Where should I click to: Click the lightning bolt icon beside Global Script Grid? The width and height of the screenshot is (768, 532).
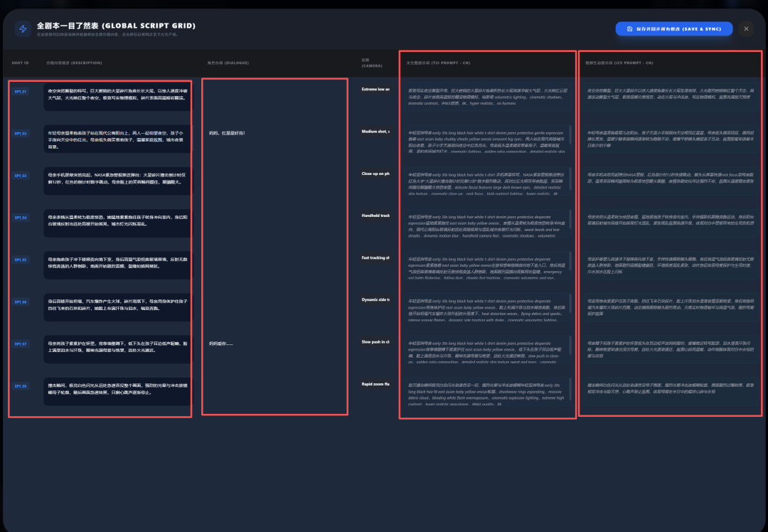pyautogui.click(x=23, y=29)
